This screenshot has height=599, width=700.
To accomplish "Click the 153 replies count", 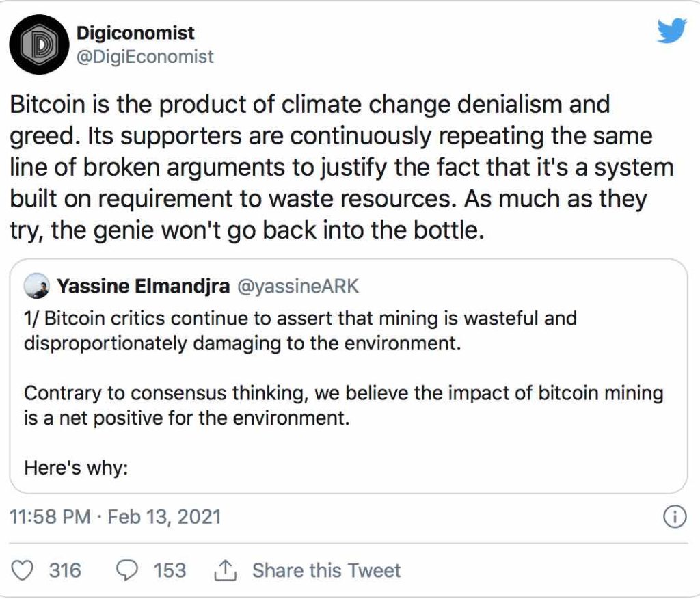I will pos(170,570).
